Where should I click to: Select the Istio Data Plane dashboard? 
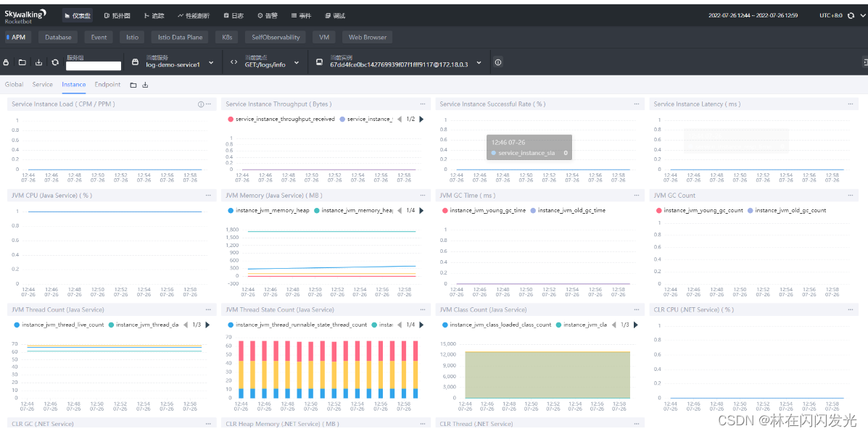[x=180, y=37]
